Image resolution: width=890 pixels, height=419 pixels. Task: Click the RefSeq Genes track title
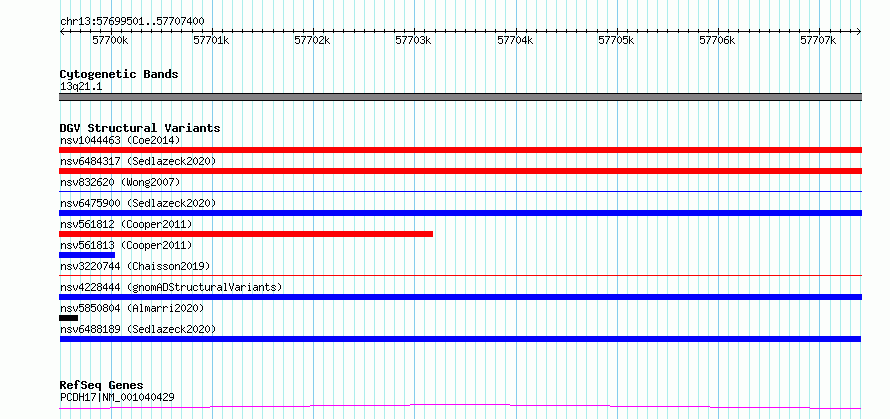coord(101,386)
